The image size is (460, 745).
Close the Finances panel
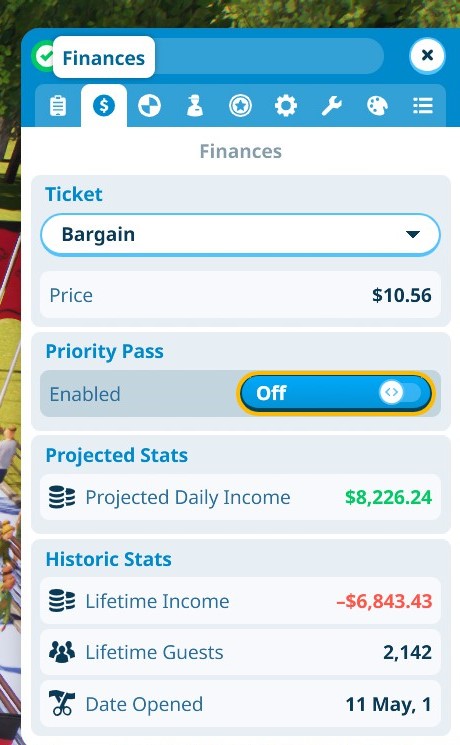point(427,56)
